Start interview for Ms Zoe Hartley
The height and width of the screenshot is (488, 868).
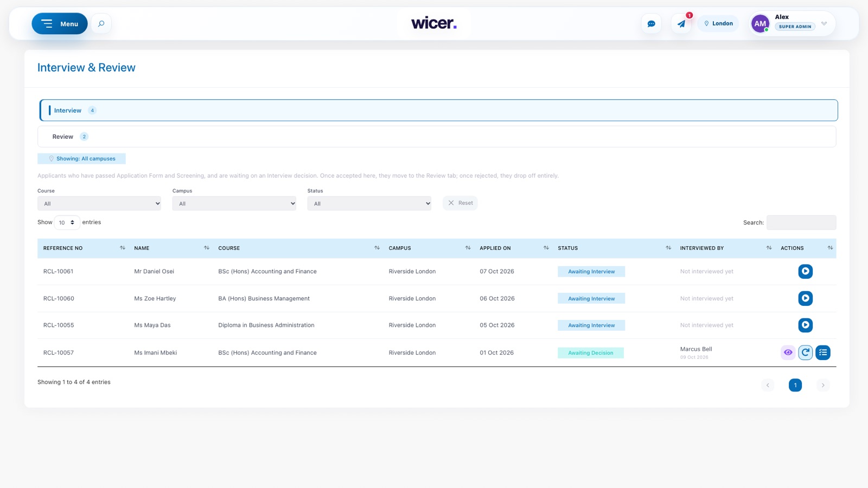tap(805, 298)
